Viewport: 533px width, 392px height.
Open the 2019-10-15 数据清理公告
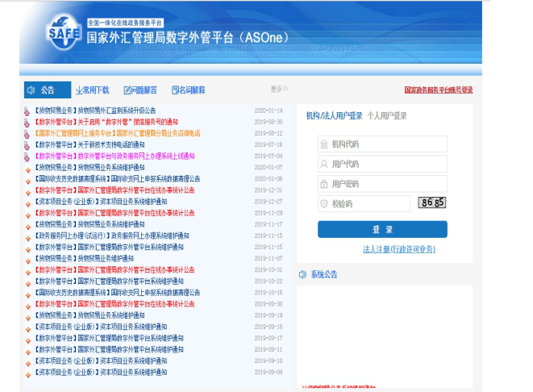point(118,292)
